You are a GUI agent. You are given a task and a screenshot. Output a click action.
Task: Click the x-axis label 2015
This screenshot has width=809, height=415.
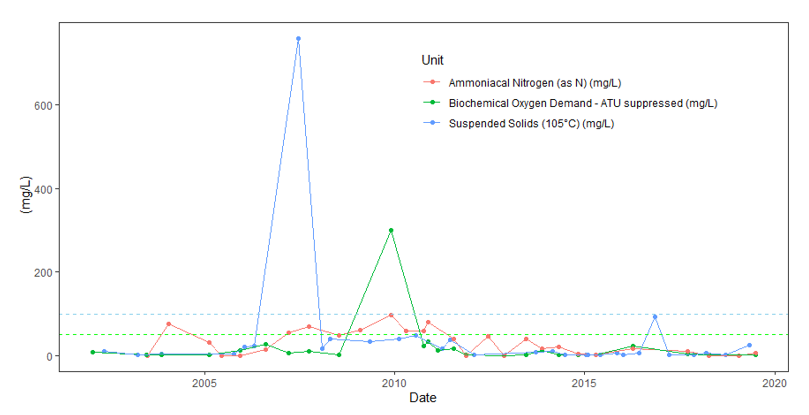[584, 383]
